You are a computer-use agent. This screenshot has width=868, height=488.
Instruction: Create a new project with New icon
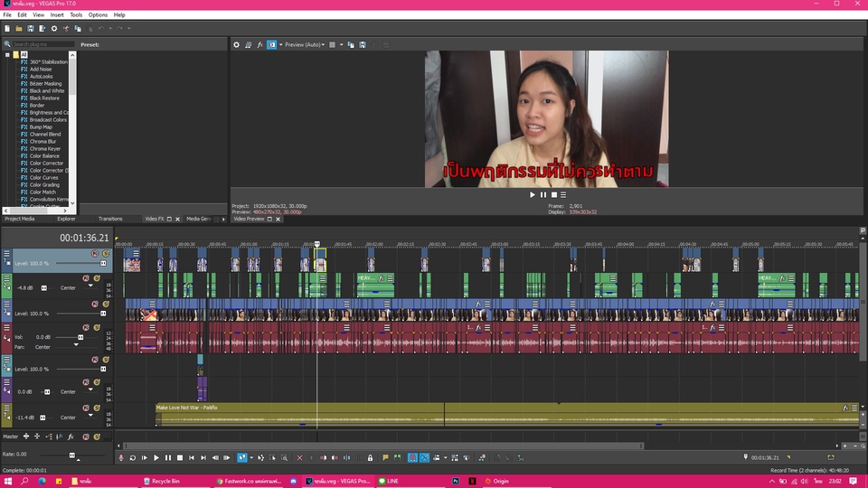point(7,28)
